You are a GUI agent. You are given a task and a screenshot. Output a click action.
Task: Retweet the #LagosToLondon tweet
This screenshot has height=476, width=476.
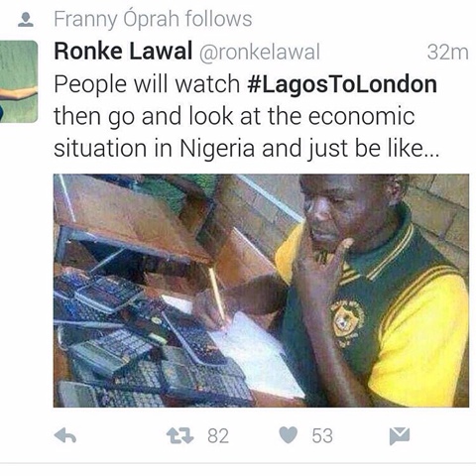click(x=180, y=435)
